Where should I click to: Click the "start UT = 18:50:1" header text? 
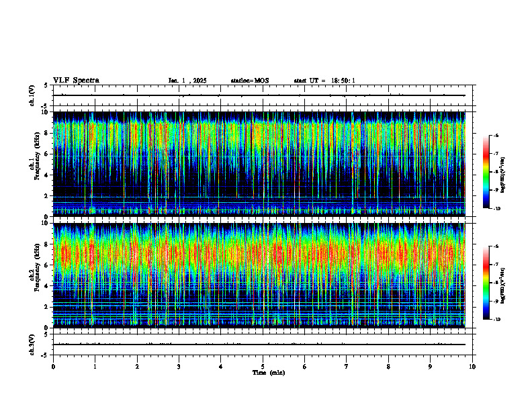click(324, 81)
